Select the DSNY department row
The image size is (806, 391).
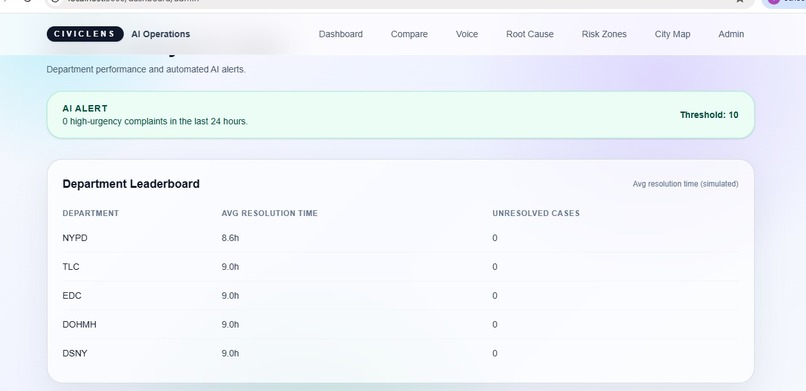[400, 353]
